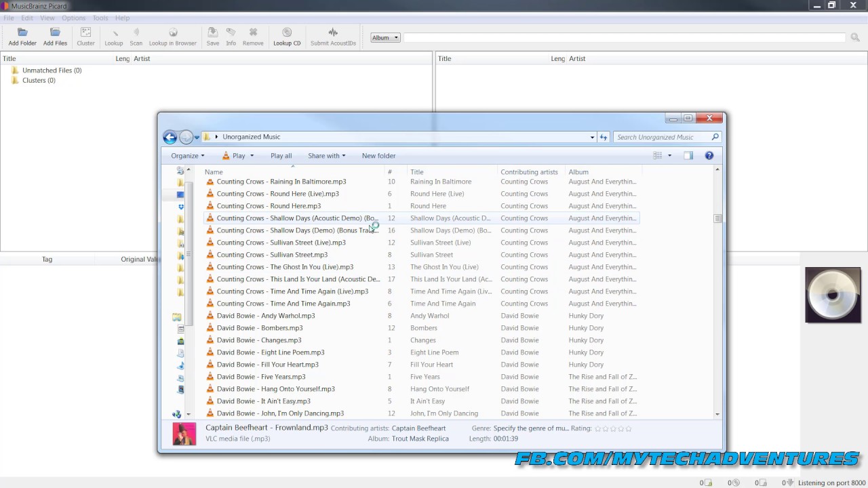
Task: Sort by the Contributing artists column header
Action: (530, 172)
